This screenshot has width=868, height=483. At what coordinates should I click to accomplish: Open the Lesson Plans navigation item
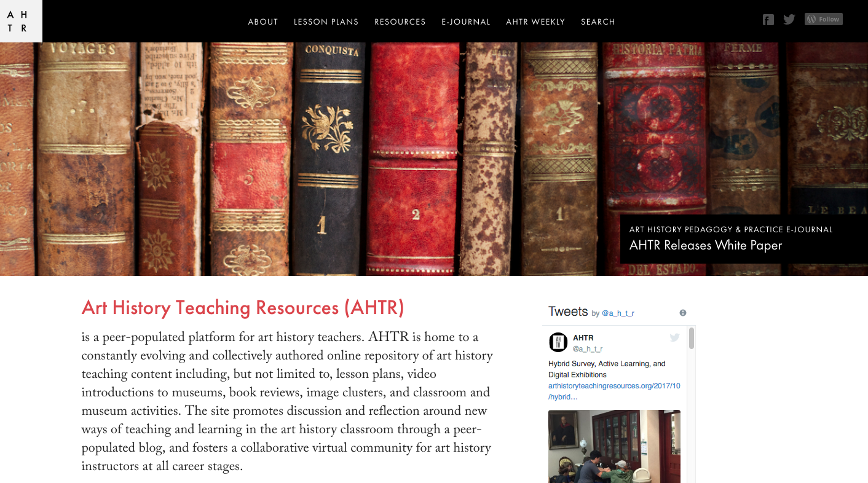pyautogui.click(x=326, y=22)
